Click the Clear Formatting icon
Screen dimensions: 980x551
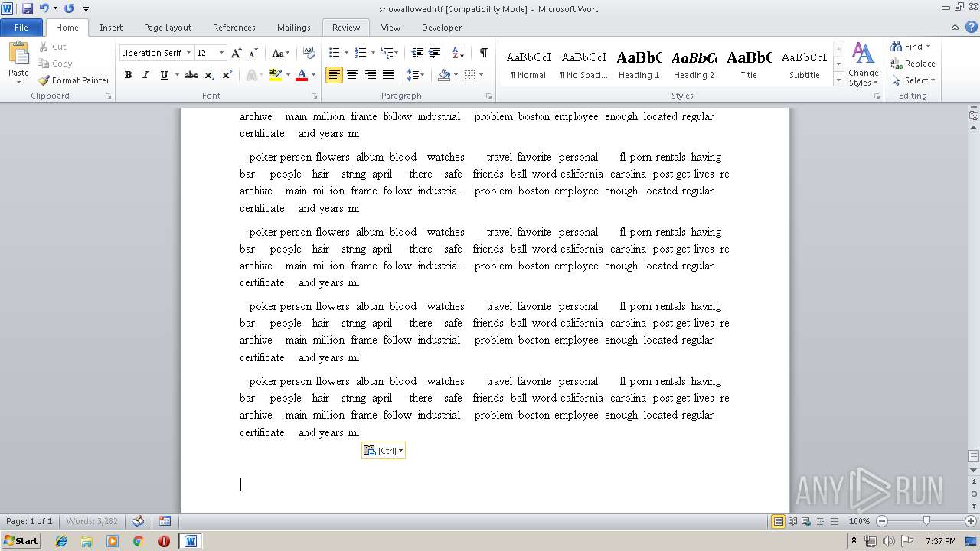[309, 53]
